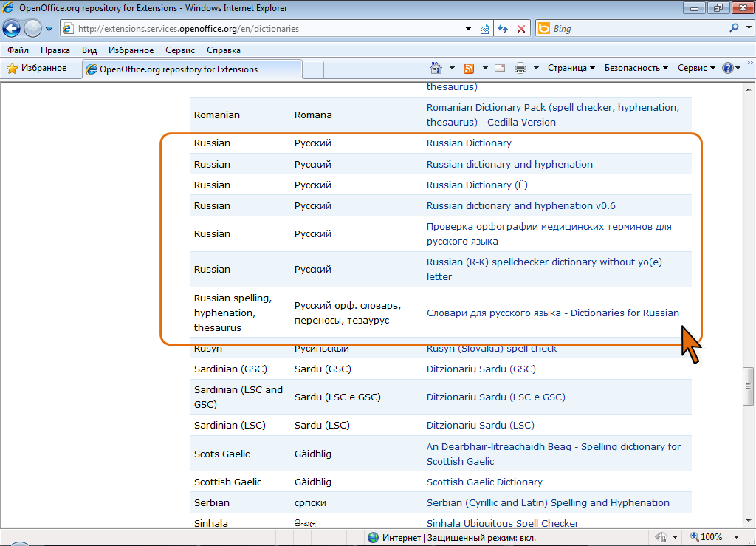756x546 pixels.
Task: Open the Безопасность dropdown menu
Action: (636, 68)
